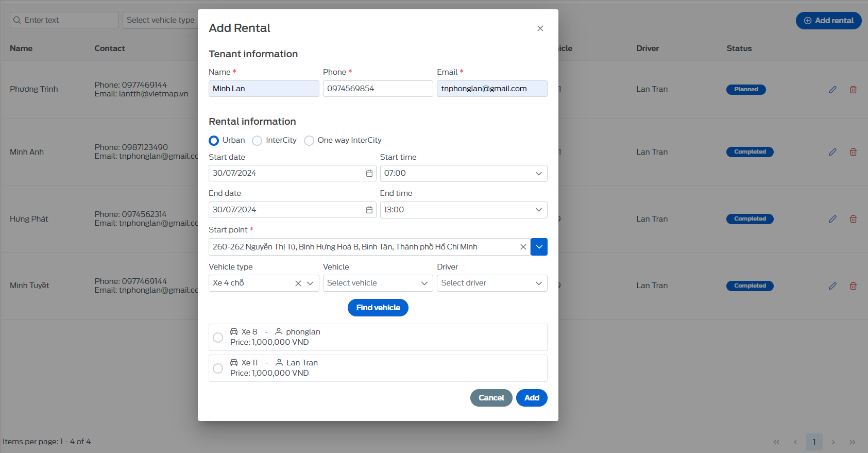Click the name Hưng Phát in the table
The image size is (868, 453).
29,219
